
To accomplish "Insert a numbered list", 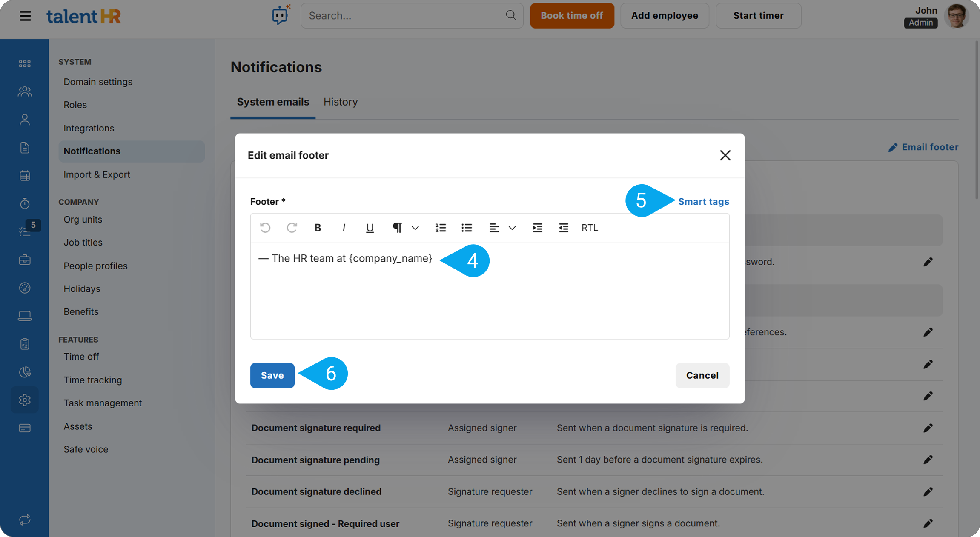I will [441, 228].
